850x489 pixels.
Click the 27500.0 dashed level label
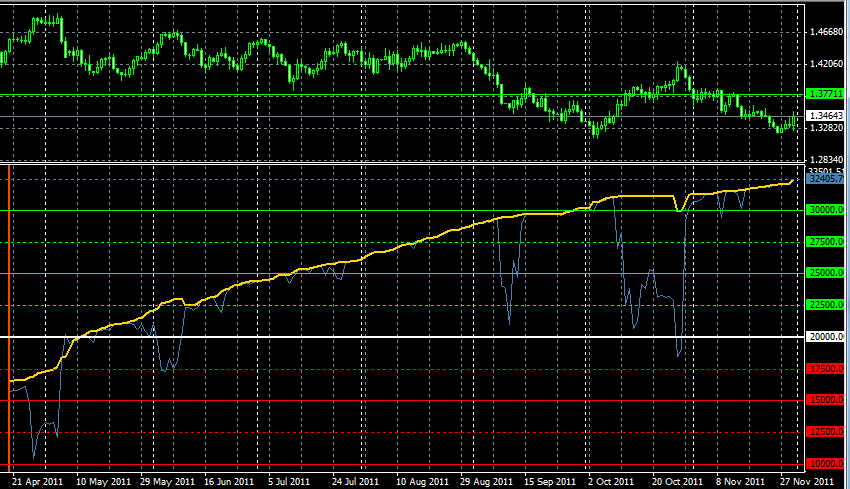[x=824, y=242]
